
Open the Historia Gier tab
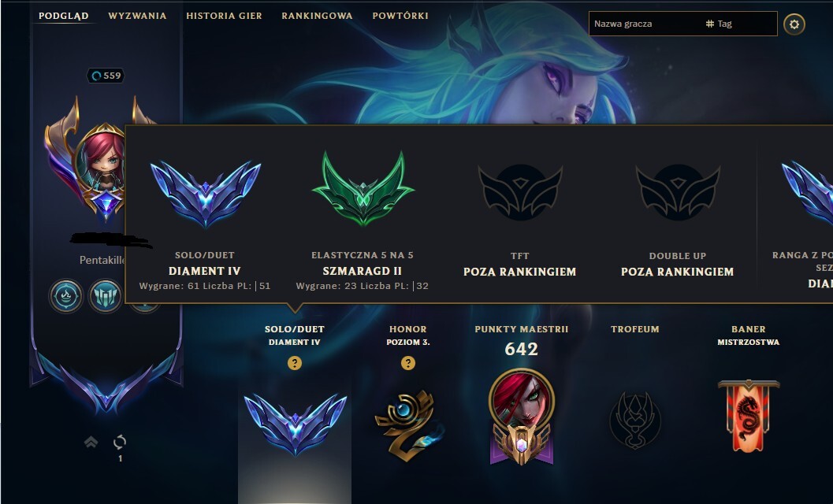pos(224,16)
